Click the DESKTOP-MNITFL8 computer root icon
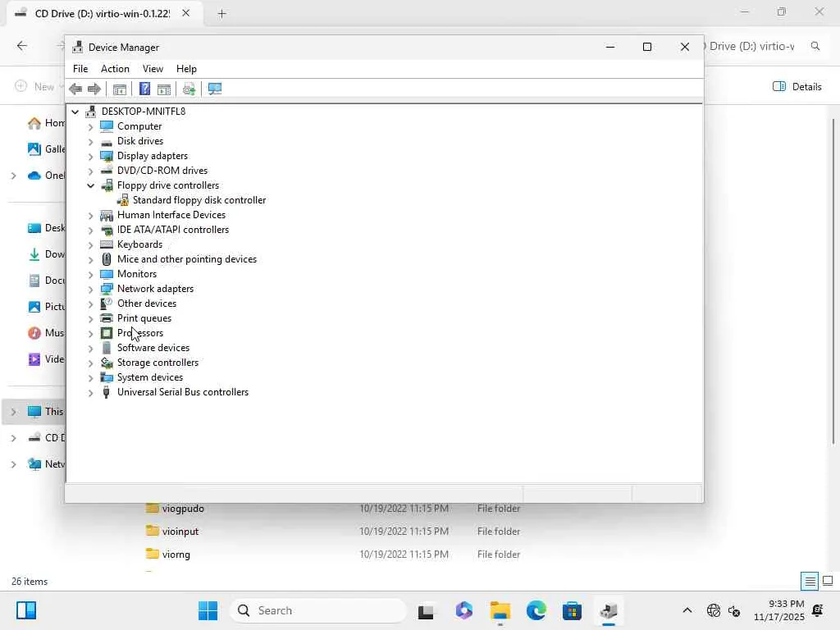 tap(91, 112)
